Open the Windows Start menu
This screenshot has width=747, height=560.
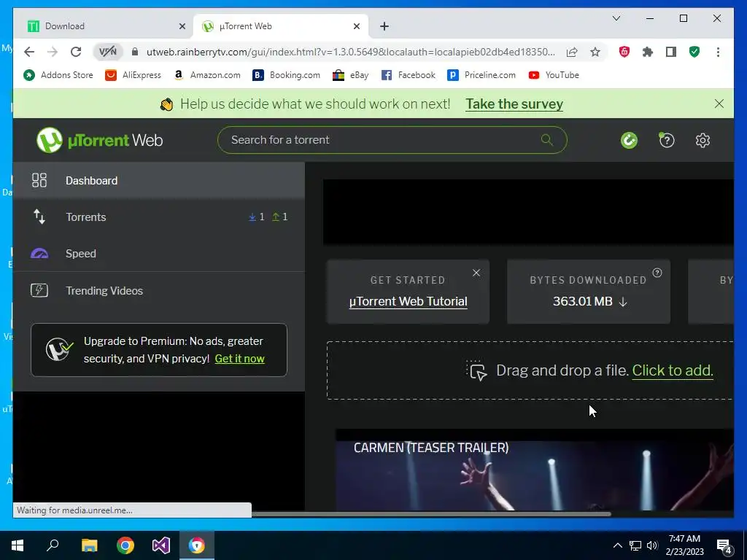click(18, 545)
